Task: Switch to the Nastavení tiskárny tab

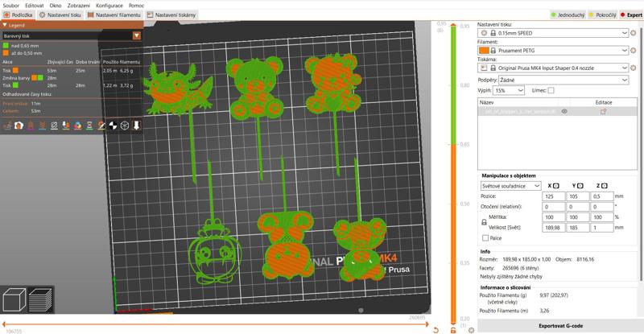Action: coord(171,14)
